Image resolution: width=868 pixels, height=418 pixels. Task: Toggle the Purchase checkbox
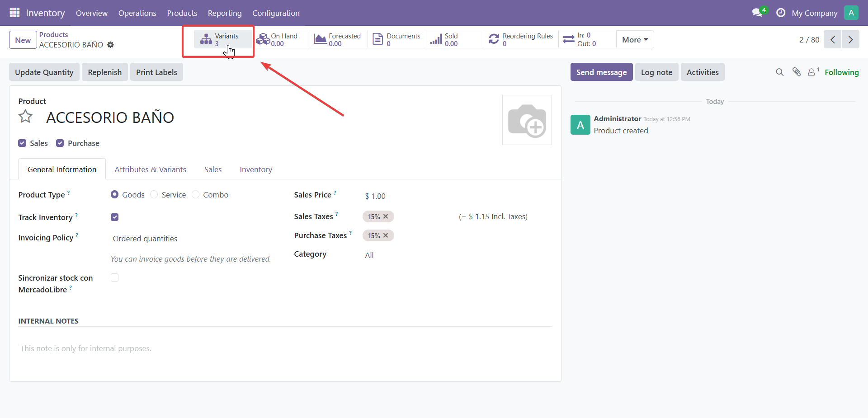[60, 143]
